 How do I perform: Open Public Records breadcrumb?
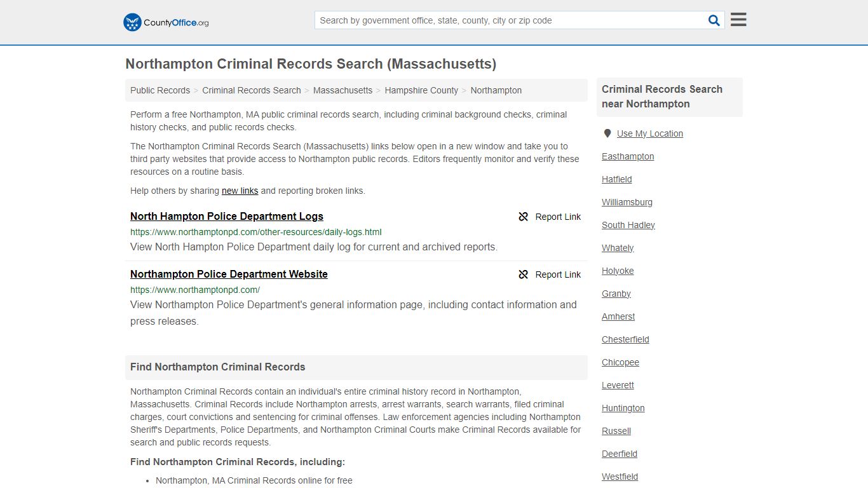[160, 90]
